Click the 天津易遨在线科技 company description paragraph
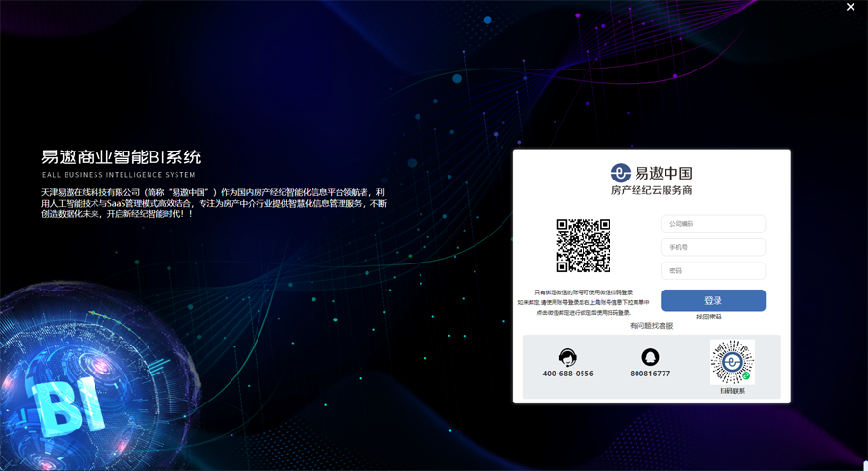Image resolution: width=868 pixels, height=471 pixels. coord(214,203)
